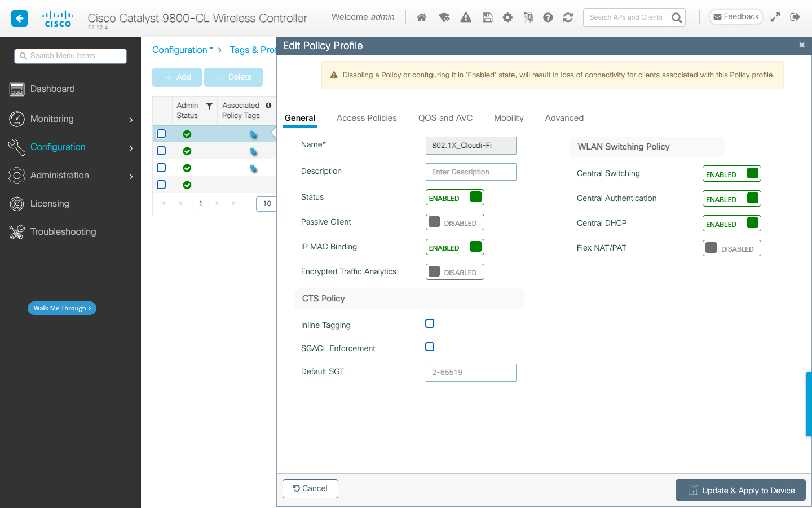Image resolution: width=812 pixels, height=508 pixels.
Task: Refresh the page using the refresh icon
Action: click(x=568, y=17)
